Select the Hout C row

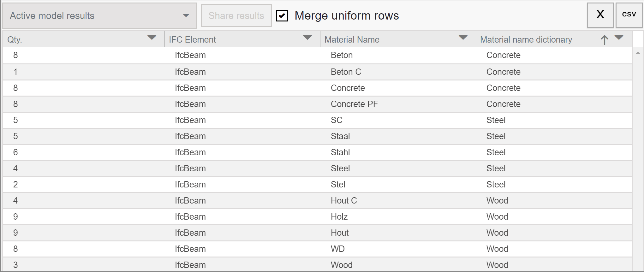click(x=343, y=201)
